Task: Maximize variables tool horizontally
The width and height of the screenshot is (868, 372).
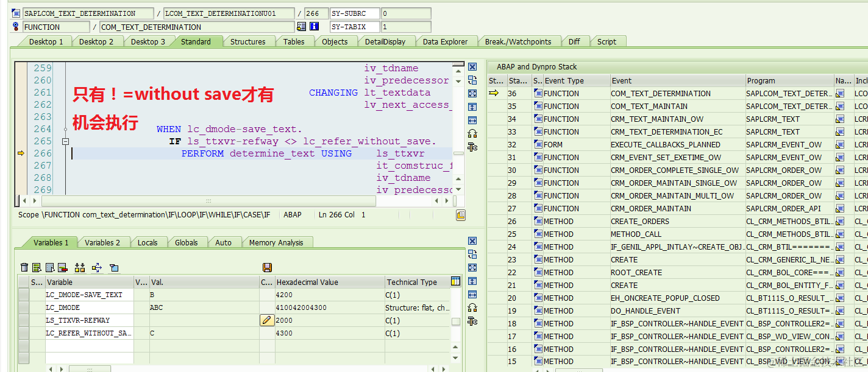Action: coord(472,295)
